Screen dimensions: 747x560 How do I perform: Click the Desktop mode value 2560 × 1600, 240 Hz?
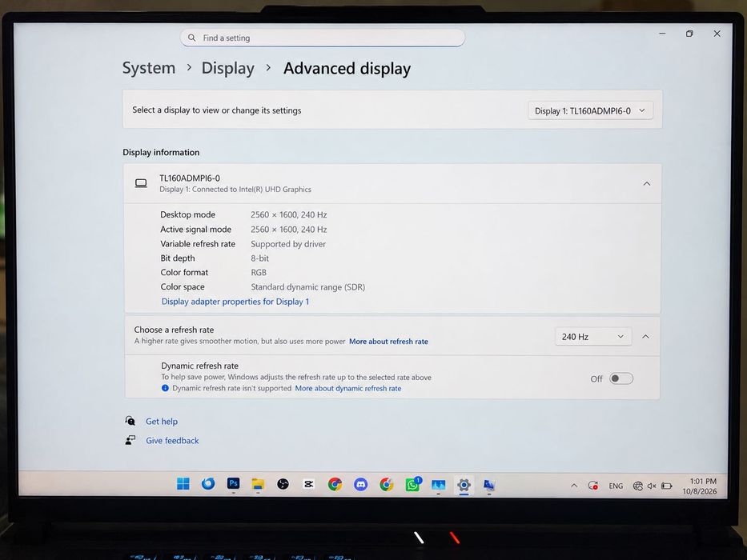pos(289,214)
